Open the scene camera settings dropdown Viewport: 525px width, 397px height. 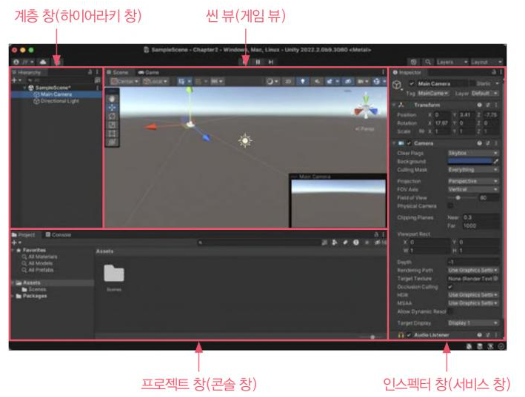tap(363, 81)
